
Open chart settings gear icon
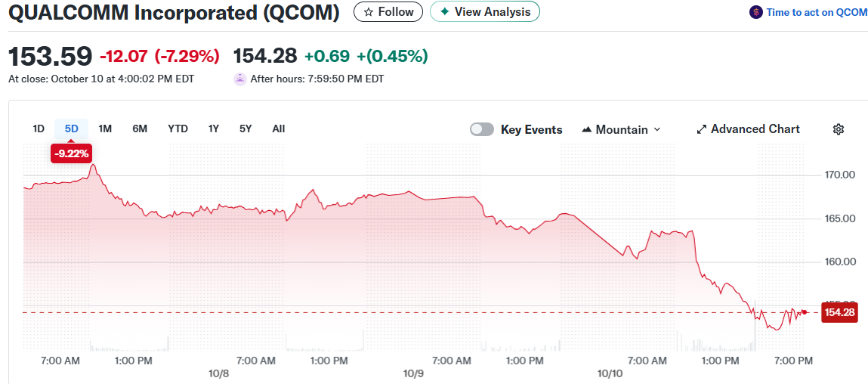[838, 129]
